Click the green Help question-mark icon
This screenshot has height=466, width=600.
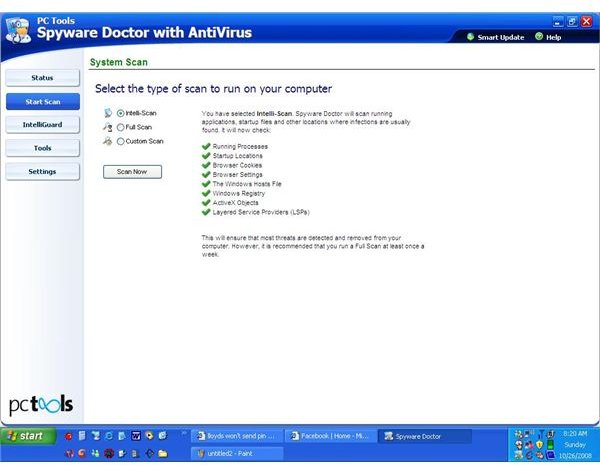pos(539,36)
